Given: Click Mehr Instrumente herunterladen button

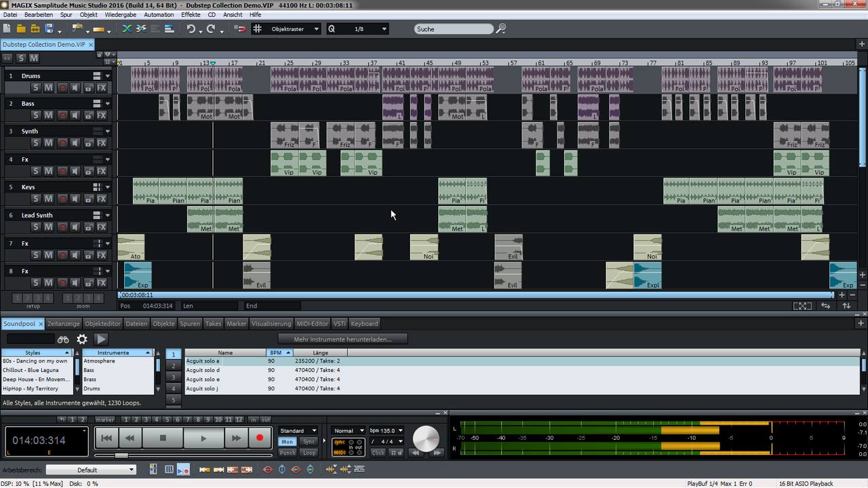Looking at the screenshot, I should pos(342,339).
